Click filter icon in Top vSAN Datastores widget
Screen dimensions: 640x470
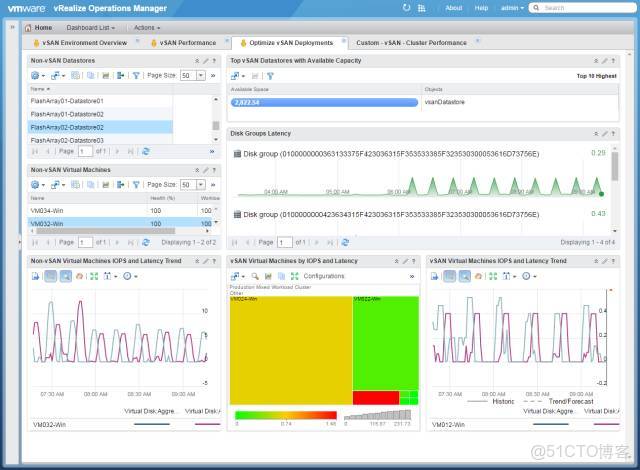[x=270, y=76]
